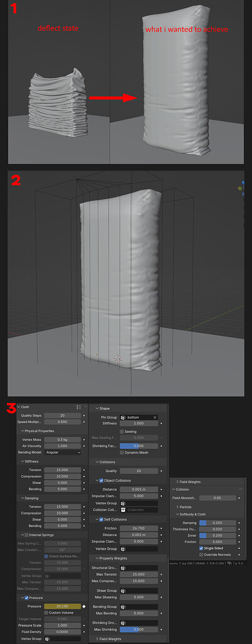Enable the Internal Springs checkbox
252x644 pixels.
pos(26,535)
